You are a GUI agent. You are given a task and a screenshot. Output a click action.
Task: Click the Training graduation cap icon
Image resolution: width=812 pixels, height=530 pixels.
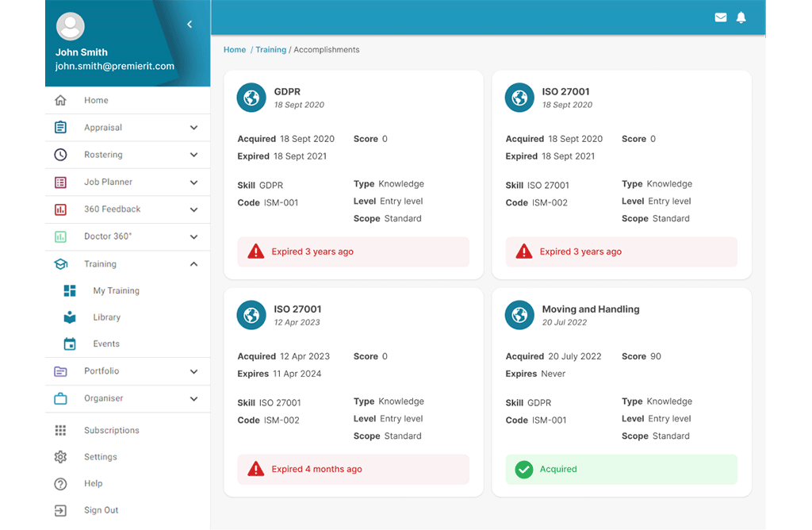coord(60,264)
